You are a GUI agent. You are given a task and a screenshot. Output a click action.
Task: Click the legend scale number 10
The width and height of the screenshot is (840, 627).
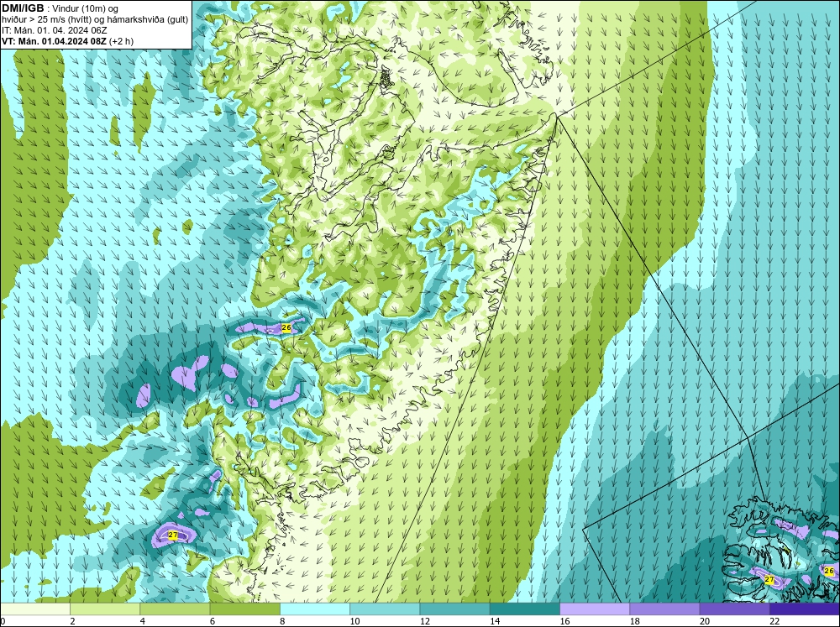coord(354,621)
